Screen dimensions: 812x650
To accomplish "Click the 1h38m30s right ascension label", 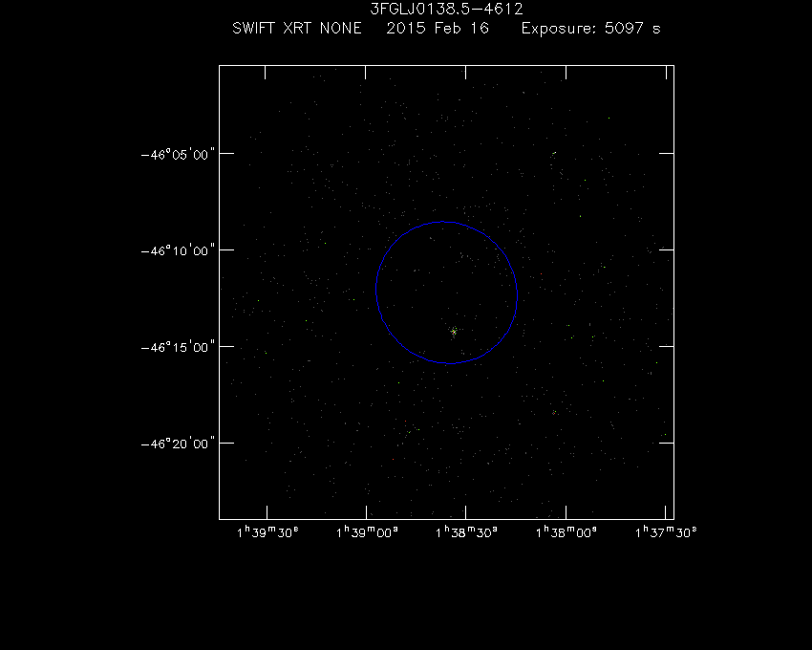I will (466, 532).
